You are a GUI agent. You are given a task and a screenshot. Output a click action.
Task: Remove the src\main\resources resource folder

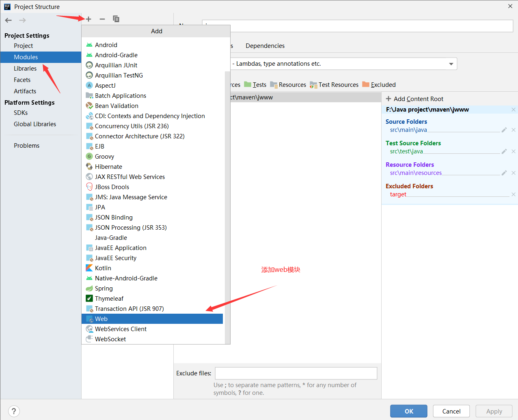coord(514,173)
